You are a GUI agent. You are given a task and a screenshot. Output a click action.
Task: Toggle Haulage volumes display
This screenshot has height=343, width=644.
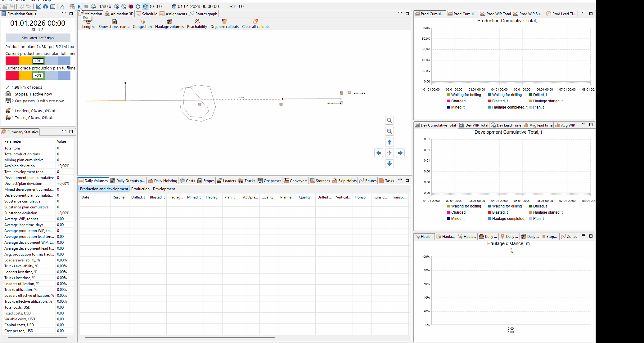(x=169, y=24)
